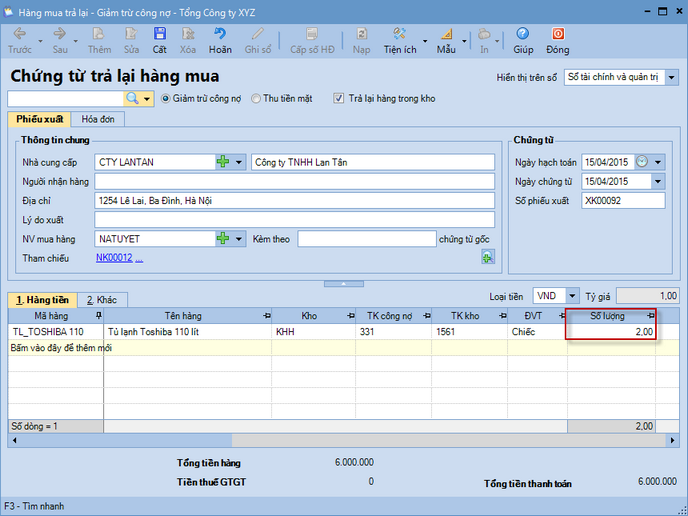Click the Xóa (delete) toolbar icon
Screen dimensions: 688x516
pos(188,34)
